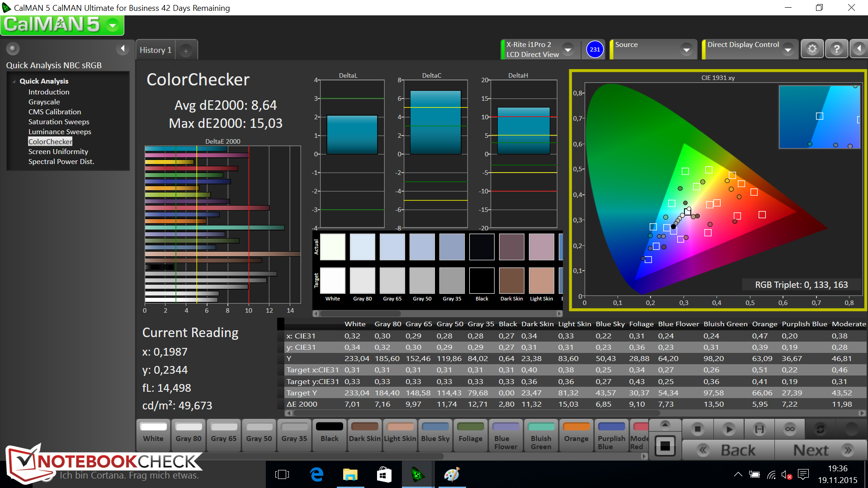
Task: Expand the X-Rite i1Pro 2 meter dropdown
Action: click(568, 49)
